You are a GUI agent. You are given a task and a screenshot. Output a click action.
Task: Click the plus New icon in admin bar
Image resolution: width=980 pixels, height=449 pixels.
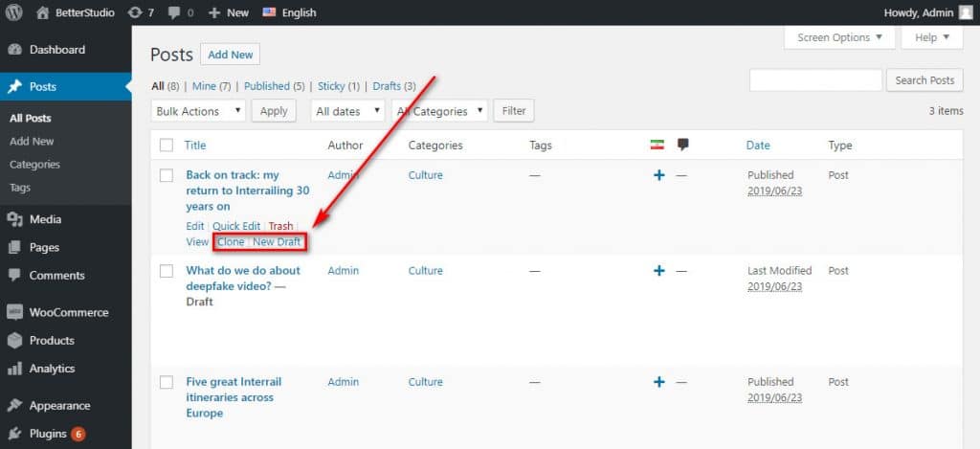click(x=213, y=12)
